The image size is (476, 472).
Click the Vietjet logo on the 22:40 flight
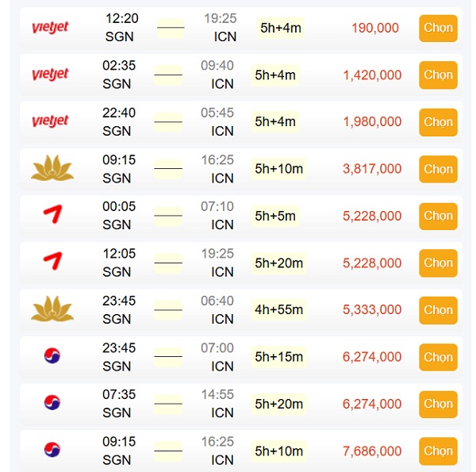[51, 121]
